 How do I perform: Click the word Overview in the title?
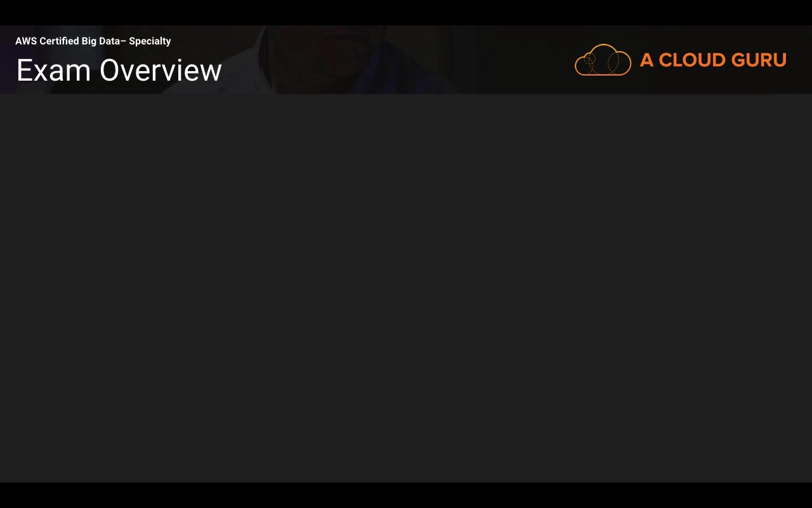160,70
